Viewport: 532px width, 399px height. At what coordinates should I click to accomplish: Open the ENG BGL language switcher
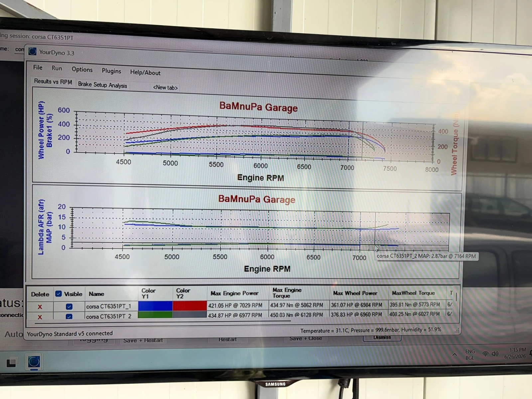(x=470, y=354)
